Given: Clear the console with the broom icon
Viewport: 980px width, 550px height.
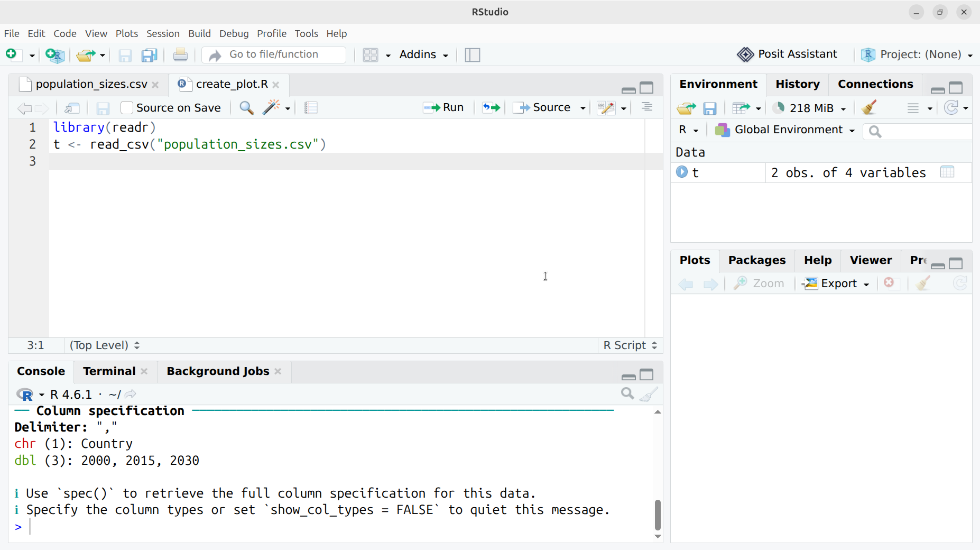Looking at the screenshot, I should (x=649, y=394).
